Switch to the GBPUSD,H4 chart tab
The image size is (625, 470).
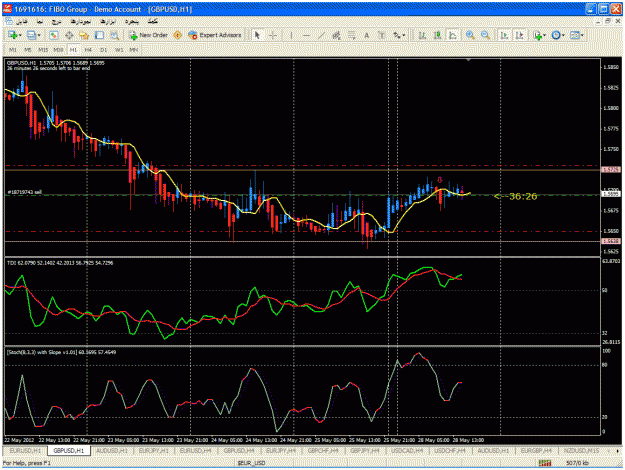(x=239, y=450)
